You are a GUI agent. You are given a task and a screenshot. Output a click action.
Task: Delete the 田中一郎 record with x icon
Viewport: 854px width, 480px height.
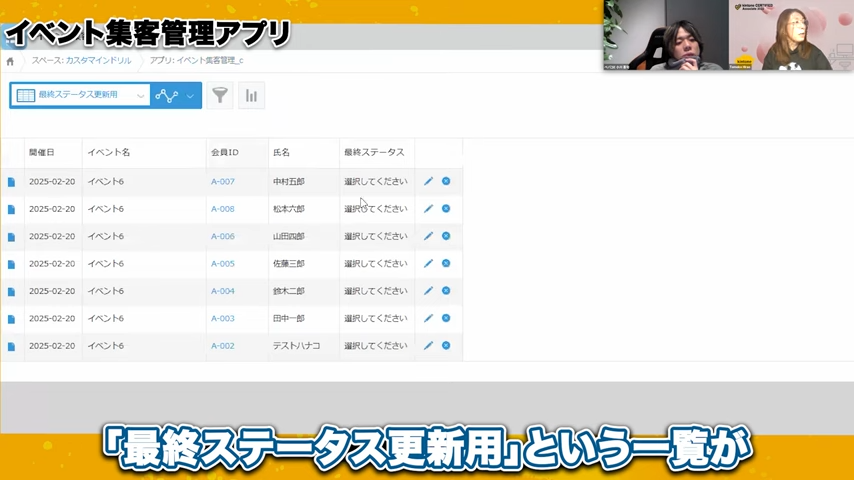tap(446, 318)
